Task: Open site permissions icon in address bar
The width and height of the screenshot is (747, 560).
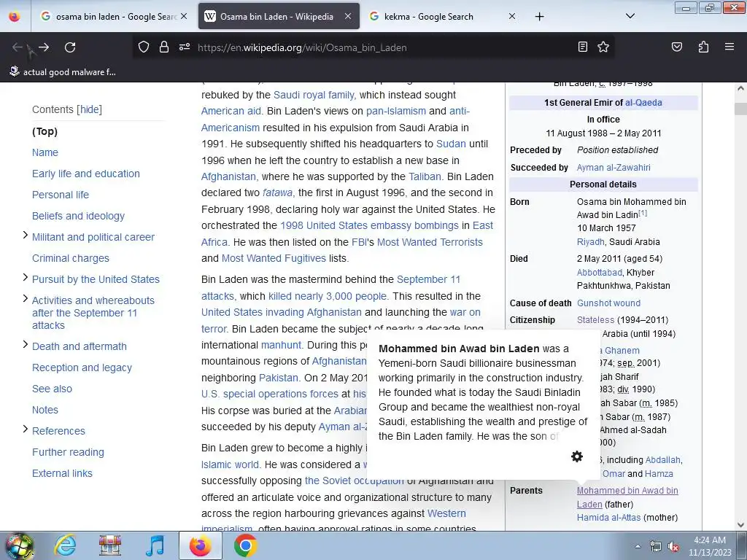Action: (185, 47)
